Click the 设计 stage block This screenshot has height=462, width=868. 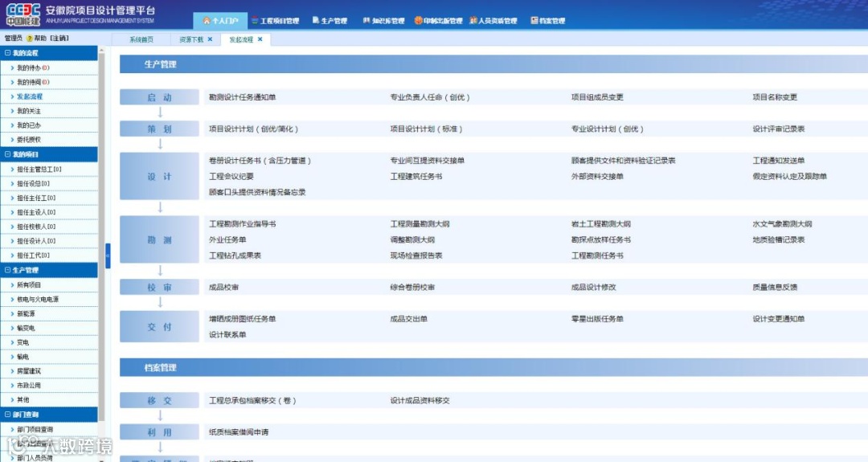[159, 177]
